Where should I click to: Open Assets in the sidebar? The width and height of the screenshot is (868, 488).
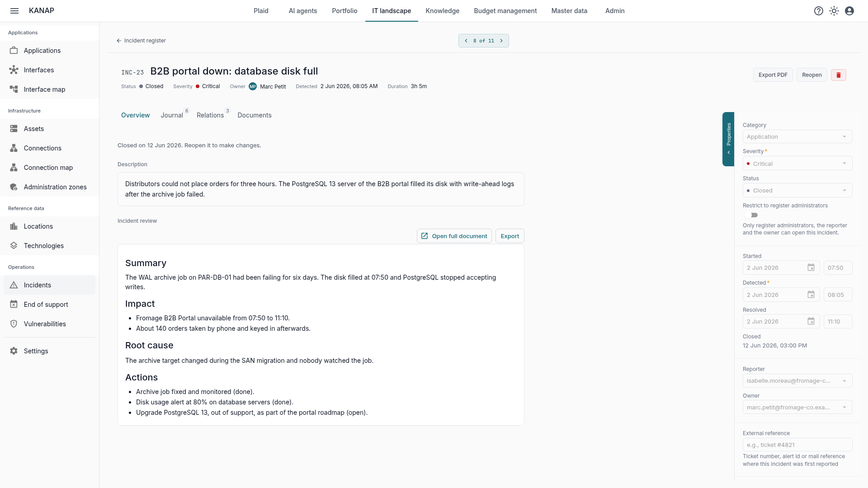[x=49, y=129]
